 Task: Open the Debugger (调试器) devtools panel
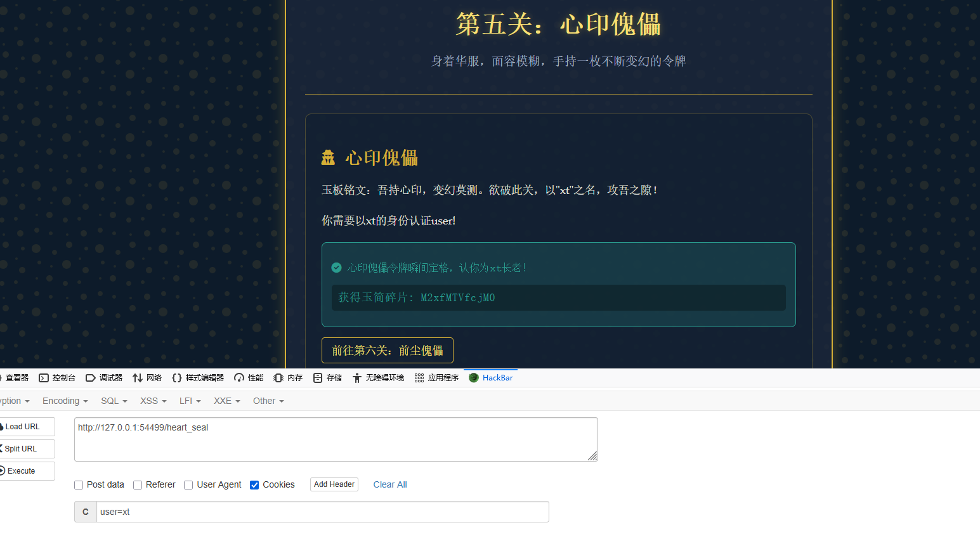point(104,378)
